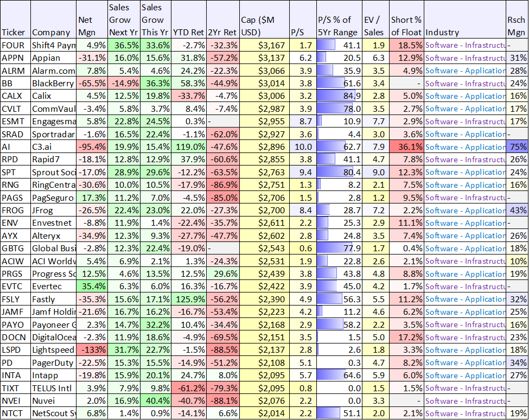Click the TIXT ticker cell

pos(15,389)
